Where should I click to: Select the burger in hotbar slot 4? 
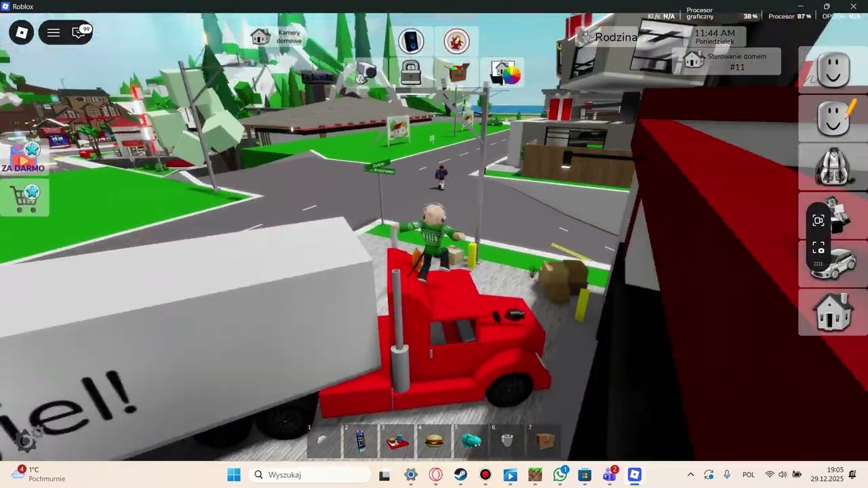pos(434,441)
